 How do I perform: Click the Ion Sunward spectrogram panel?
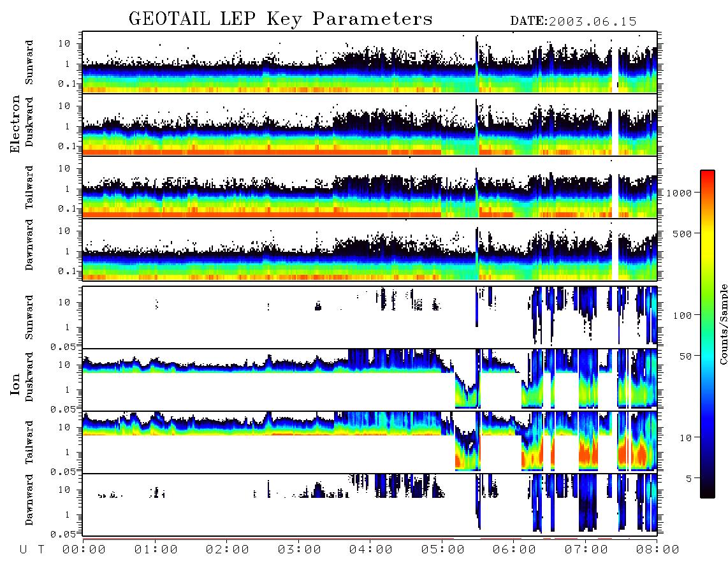370,317
